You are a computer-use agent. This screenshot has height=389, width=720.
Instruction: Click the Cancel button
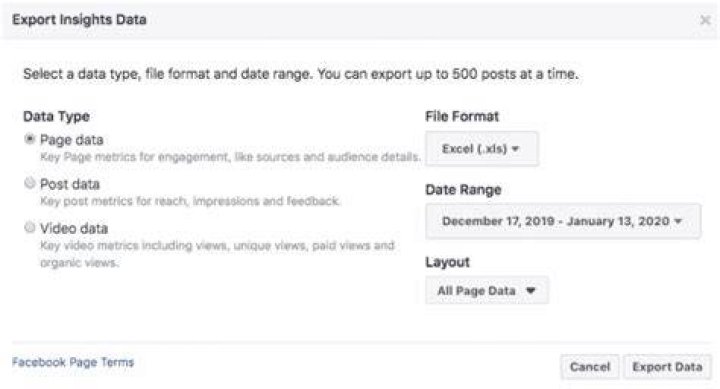590,366
